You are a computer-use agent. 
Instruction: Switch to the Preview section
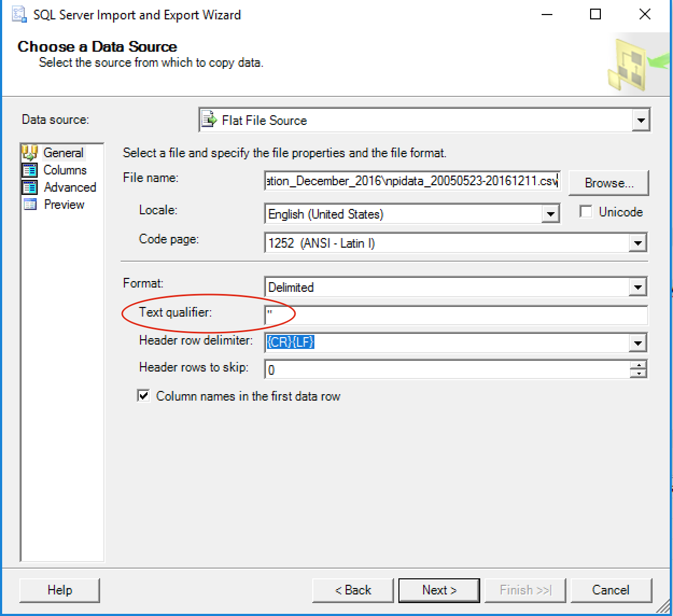click(64, 205)
